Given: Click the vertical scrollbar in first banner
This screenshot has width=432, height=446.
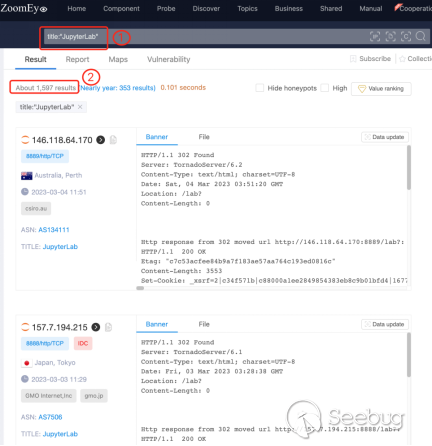Looking at the screenshot, I should [409, 168].
